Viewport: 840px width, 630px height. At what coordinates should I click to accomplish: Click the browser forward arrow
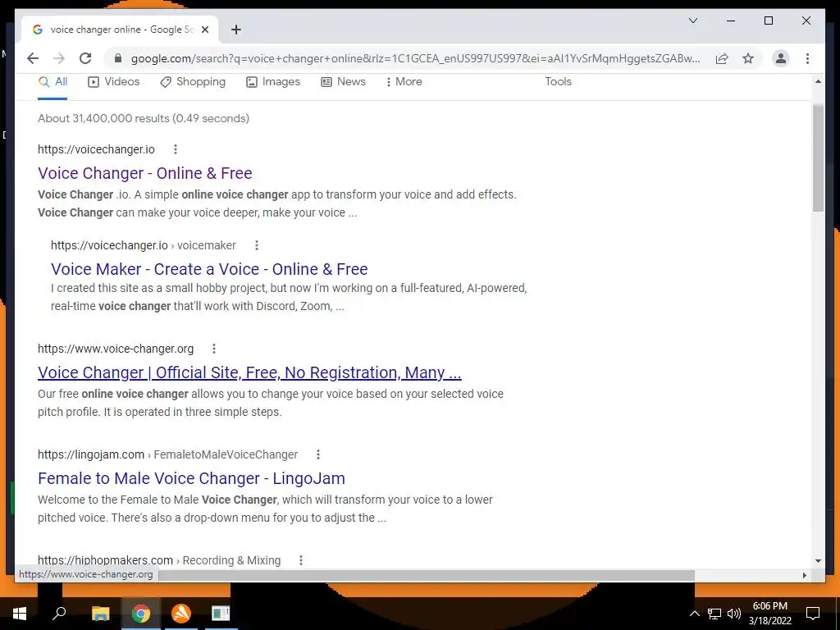(x=59, y=58)
